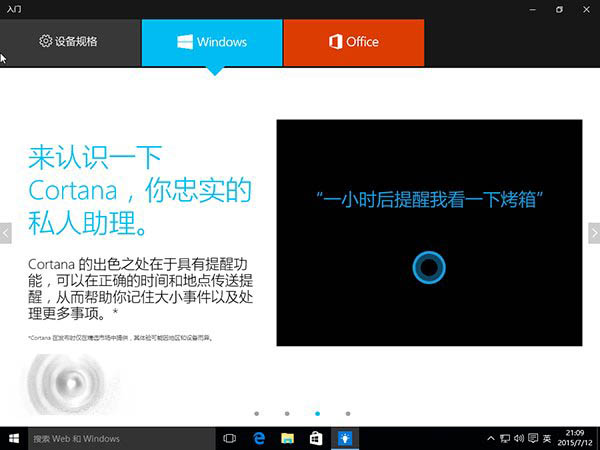Jump to the first slide dot

click(x=257, y=414)
